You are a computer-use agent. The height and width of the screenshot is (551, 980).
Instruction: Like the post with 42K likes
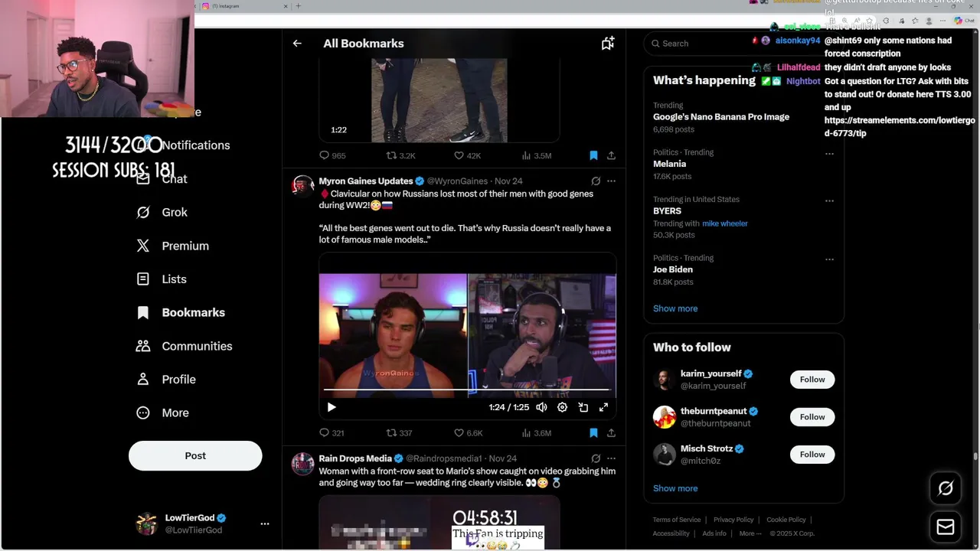coord(468,155)
